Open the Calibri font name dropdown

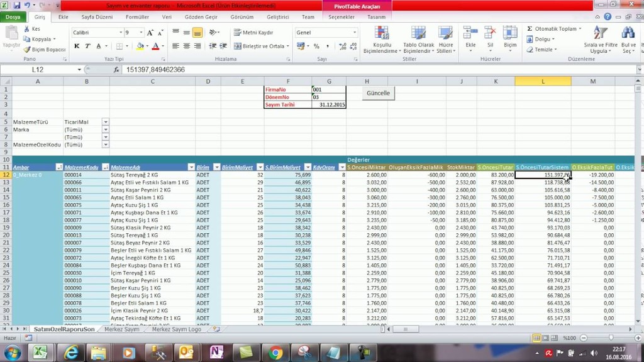[121, 33]
